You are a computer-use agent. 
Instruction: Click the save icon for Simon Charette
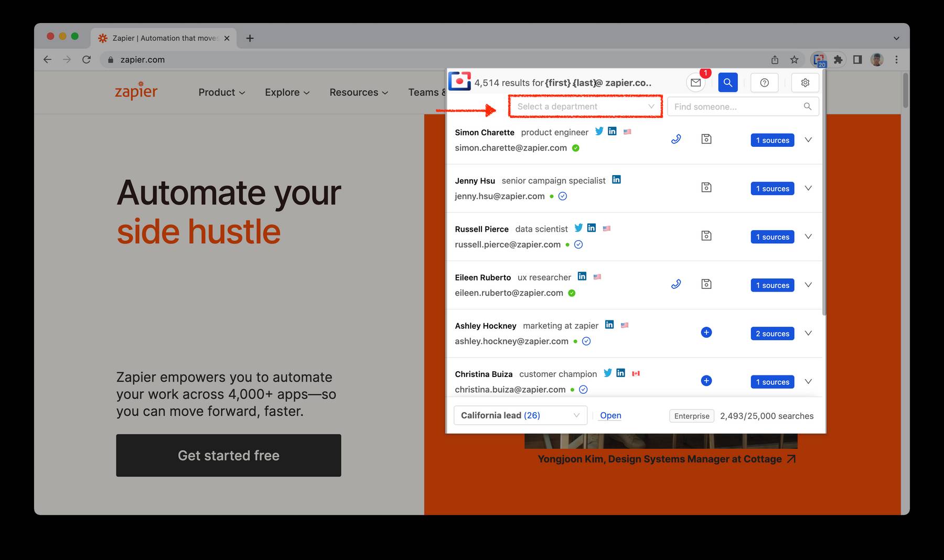pyautogui.click(x=706, y=139)
